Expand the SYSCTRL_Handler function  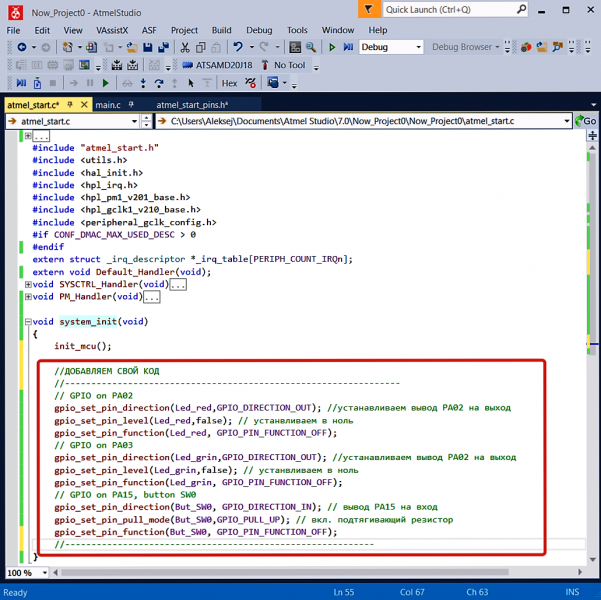coord(28,284)
